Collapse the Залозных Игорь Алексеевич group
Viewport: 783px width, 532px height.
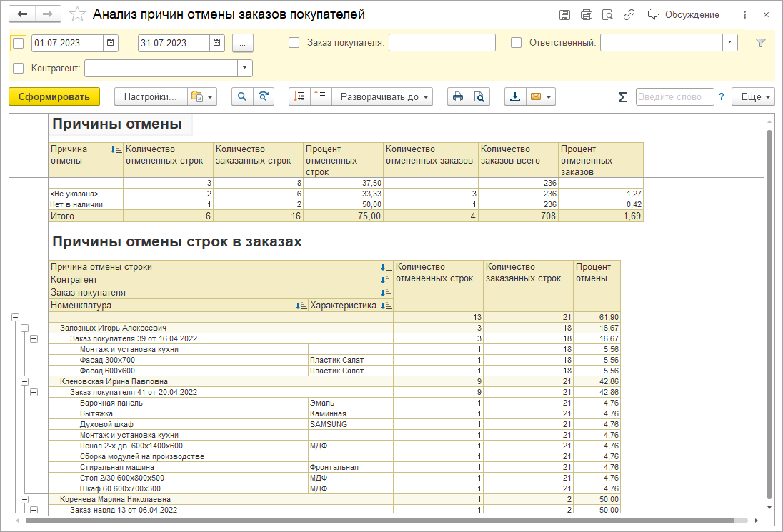point(24,328)
